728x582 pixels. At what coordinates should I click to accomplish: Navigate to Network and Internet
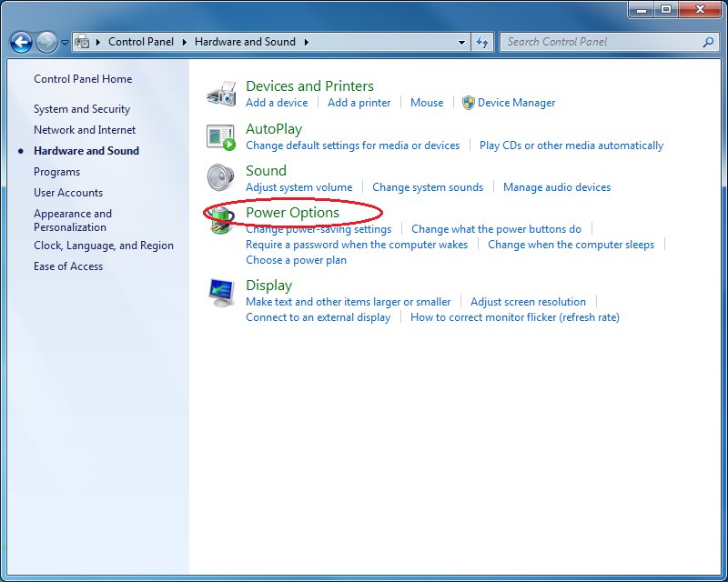[x=85, y=130]
